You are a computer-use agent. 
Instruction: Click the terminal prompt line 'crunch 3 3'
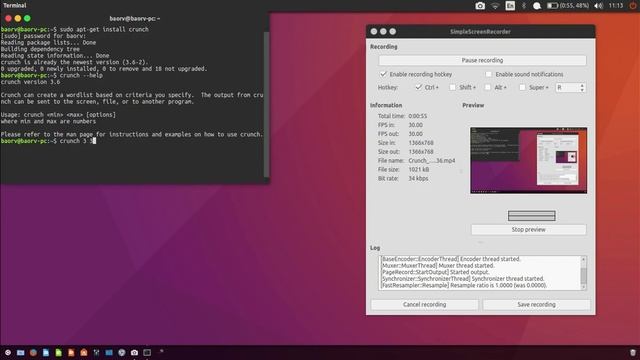pos(48,141)
